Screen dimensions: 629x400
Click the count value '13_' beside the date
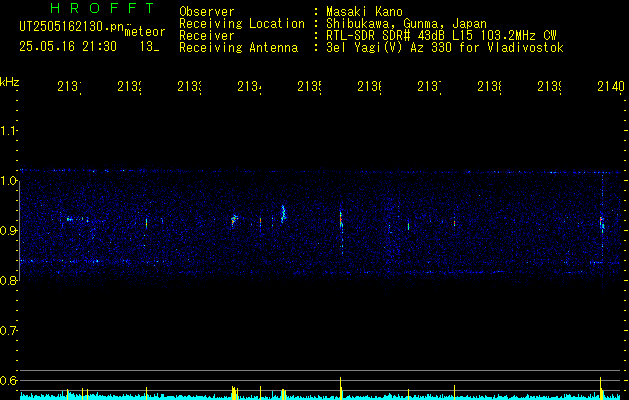149,47
